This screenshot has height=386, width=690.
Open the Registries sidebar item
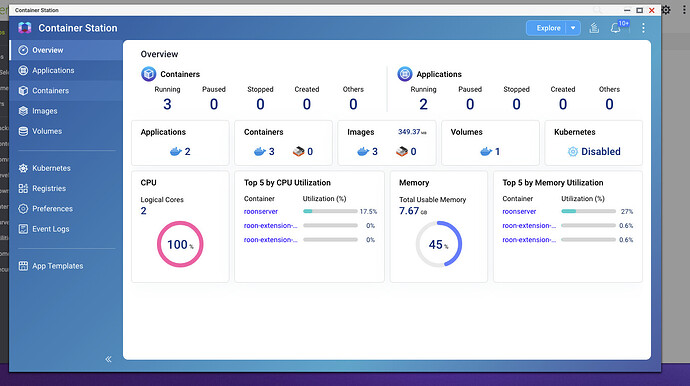tap(66, 188)
